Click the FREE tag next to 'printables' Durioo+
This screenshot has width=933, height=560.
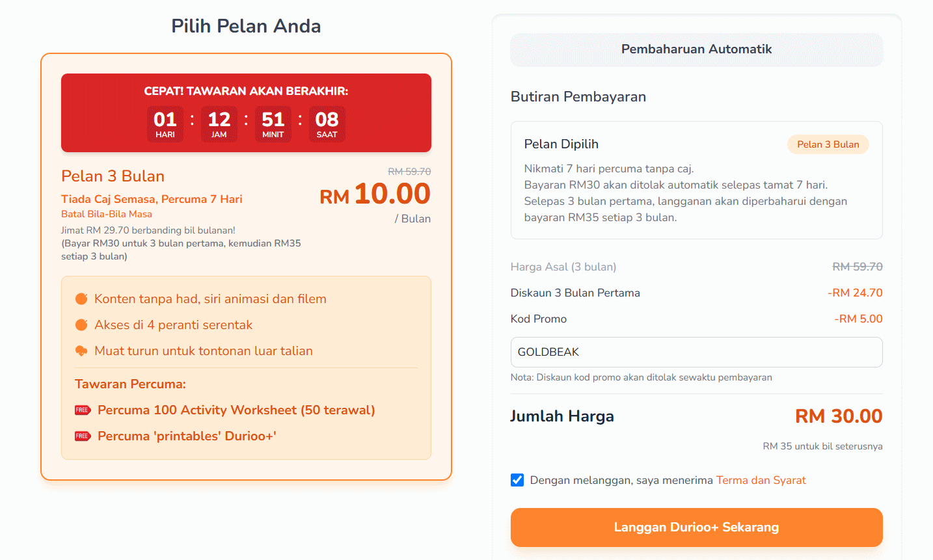point(83,436)
